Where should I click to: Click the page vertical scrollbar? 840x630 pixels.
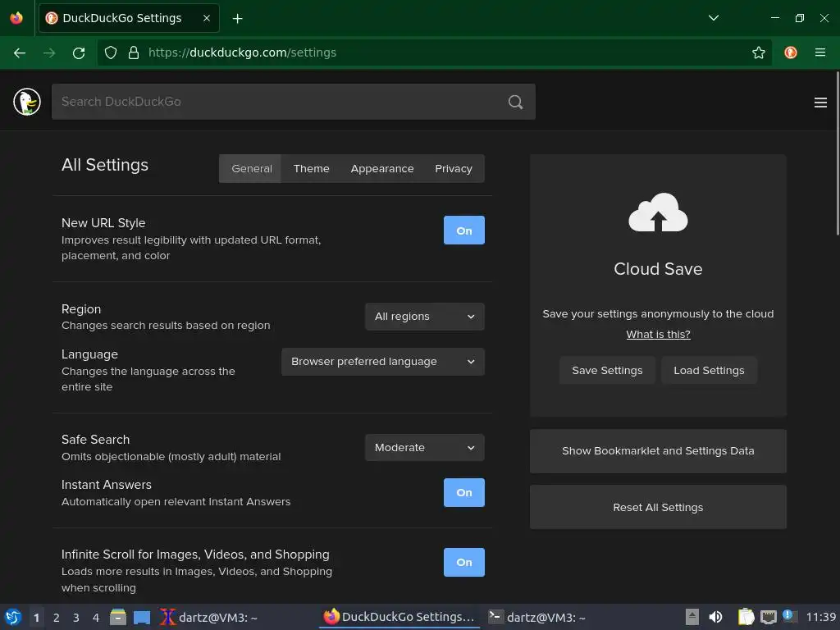838,153
